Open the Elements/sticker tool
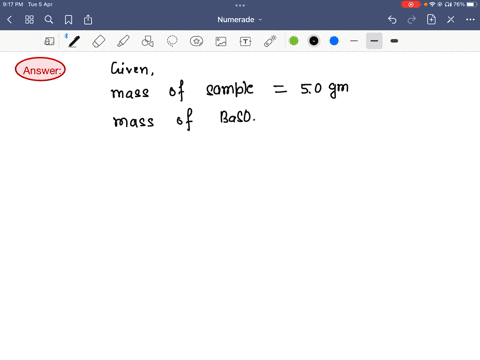This screenshot has width=480, height=360. (197, 41)
